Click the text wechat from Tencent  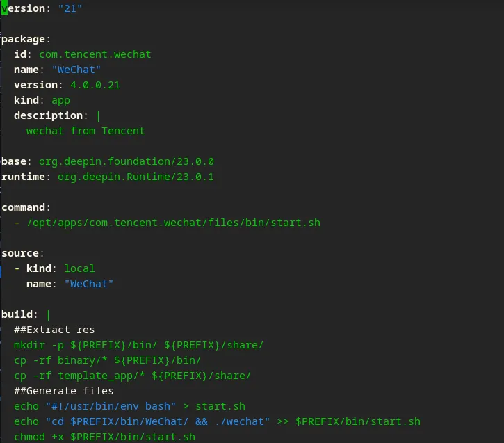pyautogui.click(x=86, y=131)
